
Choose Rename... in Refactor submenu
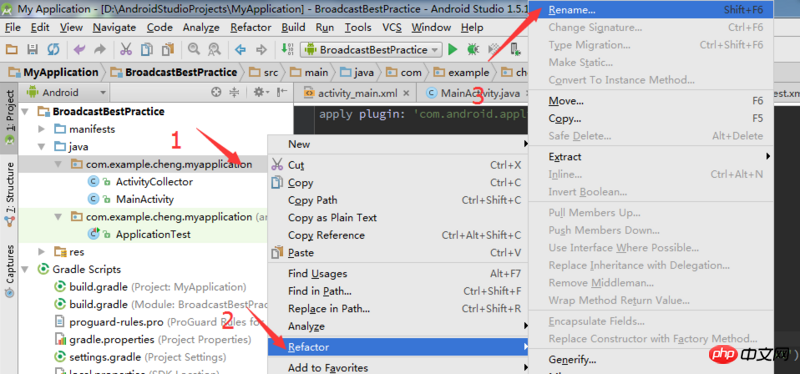click(x=651, y=10)
